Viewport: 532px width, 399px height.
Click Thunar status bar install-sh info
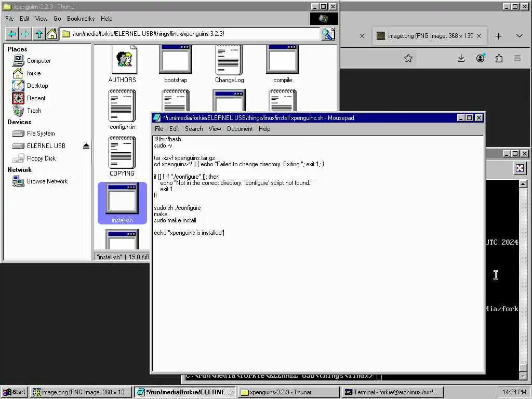point(123,257)
